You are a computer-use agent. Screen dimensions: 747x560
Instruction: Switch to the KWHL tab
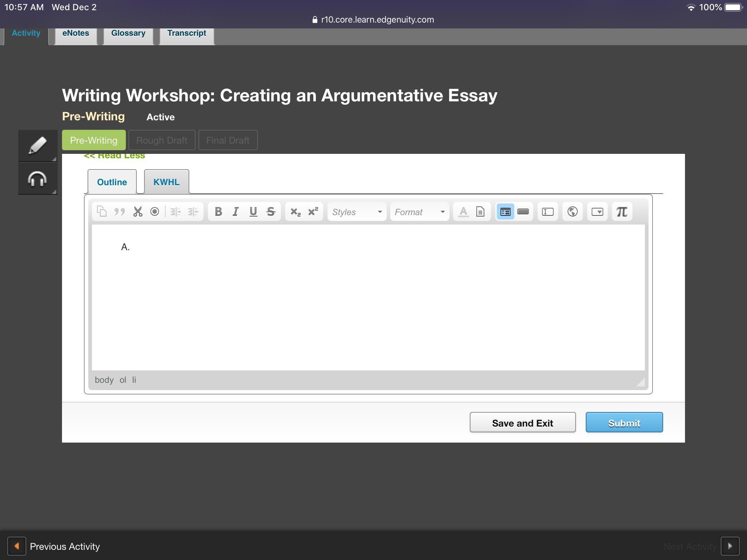point(166,182)
